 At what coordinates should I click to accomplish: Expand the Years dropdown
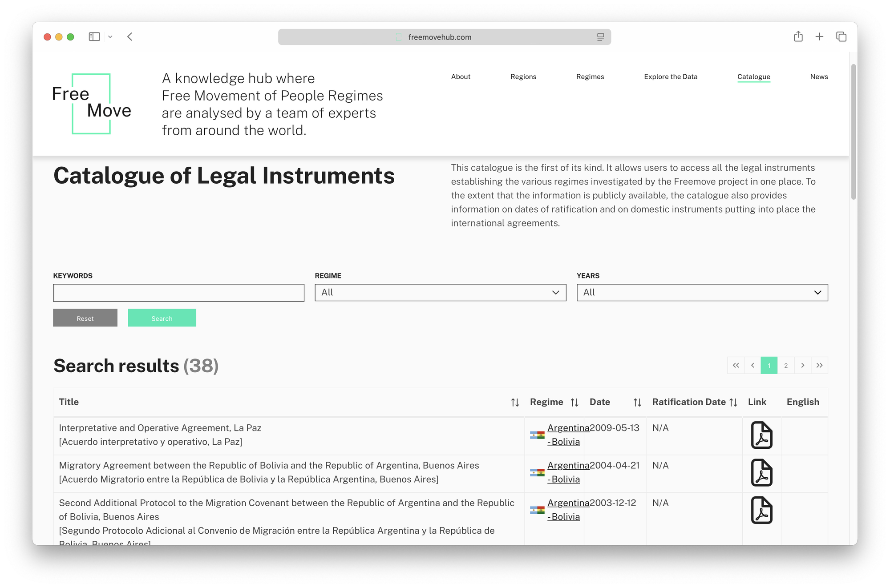pos(702,292)
